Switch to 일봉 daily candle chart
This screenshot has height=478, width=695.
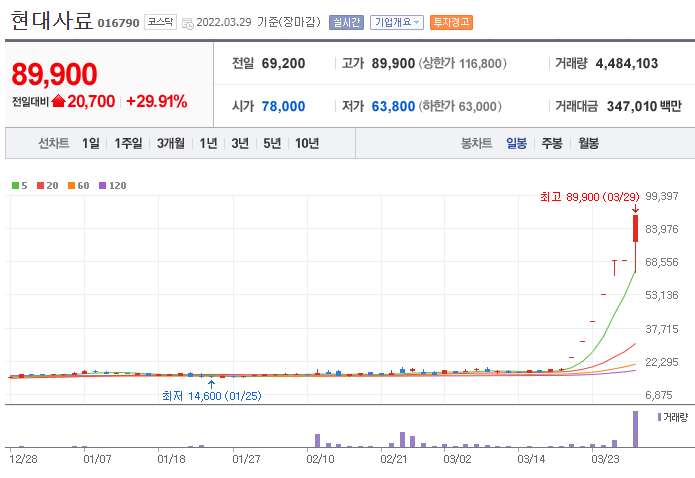coord(516,143)
